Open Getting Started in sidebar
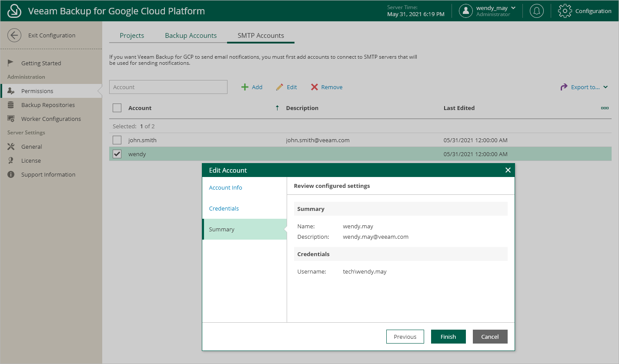 41,63
